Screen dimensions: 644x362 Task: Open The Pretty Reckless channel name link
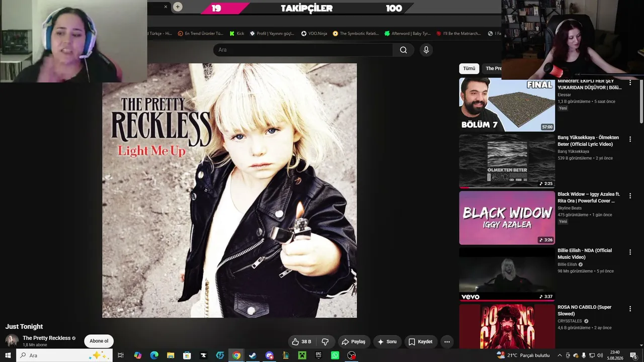46,338
